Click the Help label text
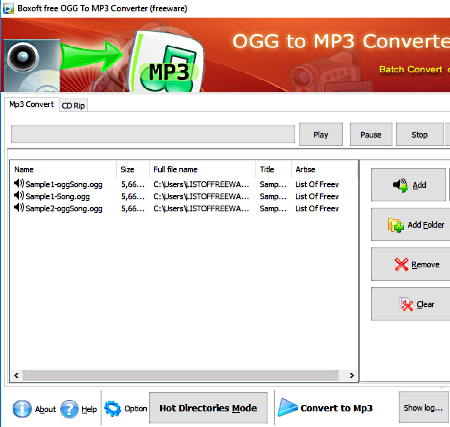Screen dimensions: 450x427 tap(89, 409)
